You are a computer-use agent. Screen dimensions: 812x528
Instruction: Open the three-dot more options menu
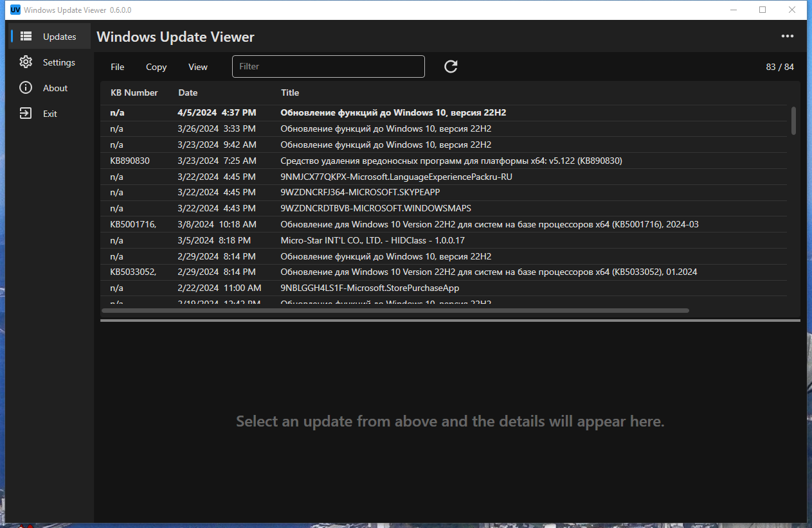[x=788, y=37]
